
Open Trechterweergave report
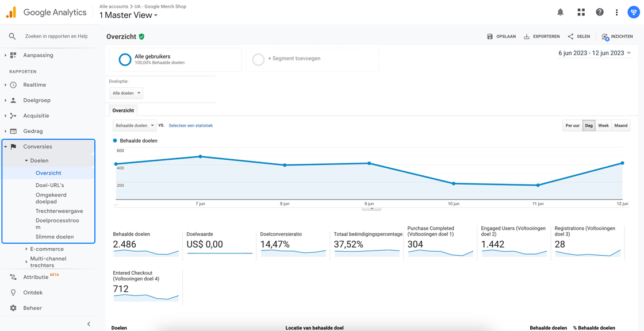tap(59, 211)
